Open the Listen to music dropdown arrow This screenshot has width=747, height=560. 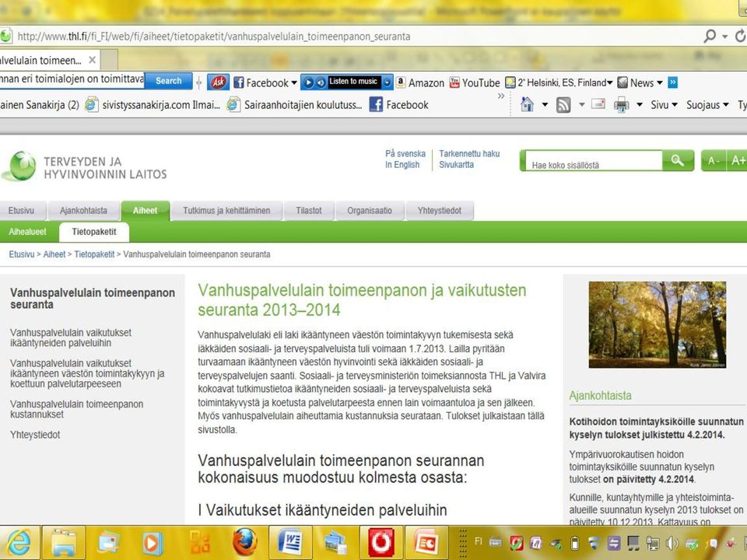click(388, 82)
